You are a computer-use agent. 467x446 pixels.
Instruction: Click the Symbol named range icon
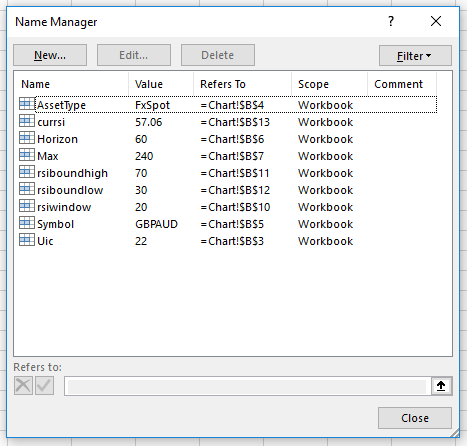pyautogui.click(x=27, y=223)
